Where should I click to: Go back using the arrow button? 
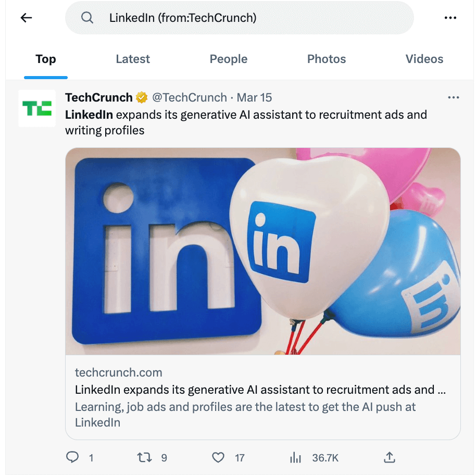coord(26,17)
